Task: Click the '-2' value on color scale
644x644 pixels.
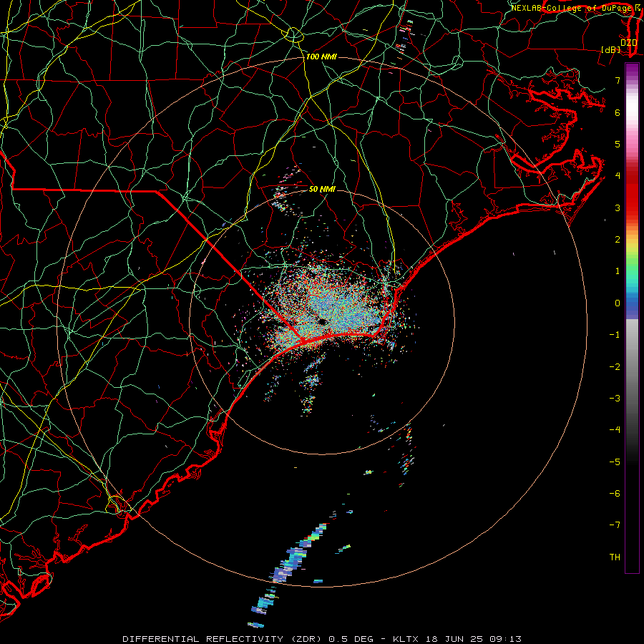Action: (x=615, y=367)
